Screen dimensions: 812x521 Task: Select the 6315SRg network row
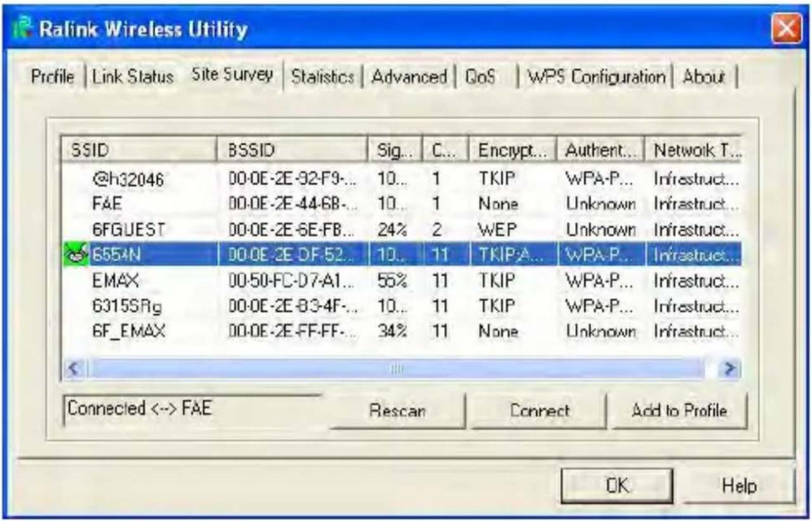coord(402,306)
